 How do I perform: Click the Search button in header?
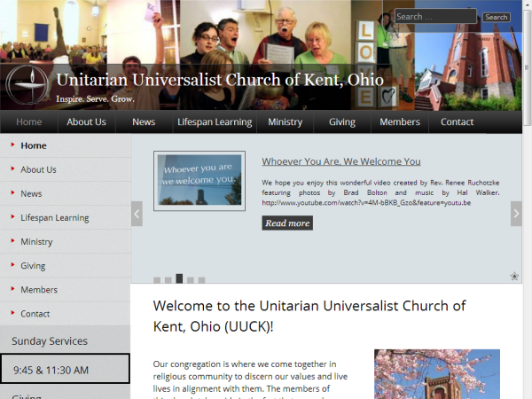(x=496, y=17)
